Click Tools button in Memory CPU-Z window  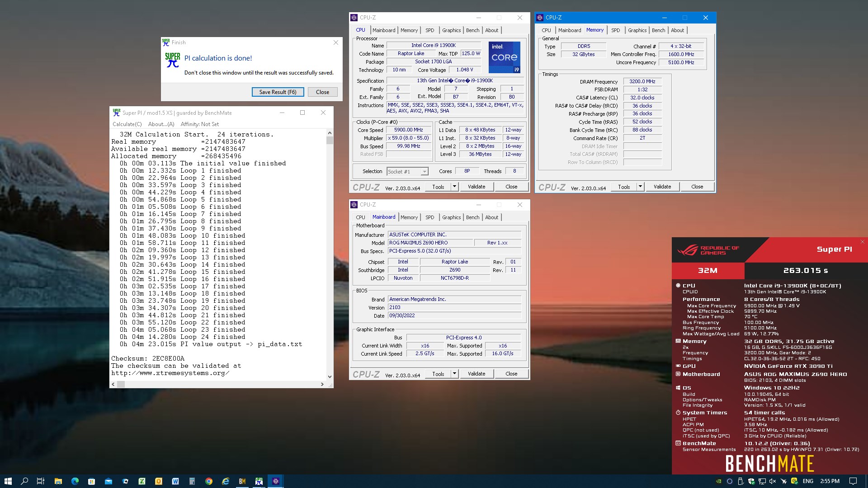pyautogui.click(x=624, y=187)
